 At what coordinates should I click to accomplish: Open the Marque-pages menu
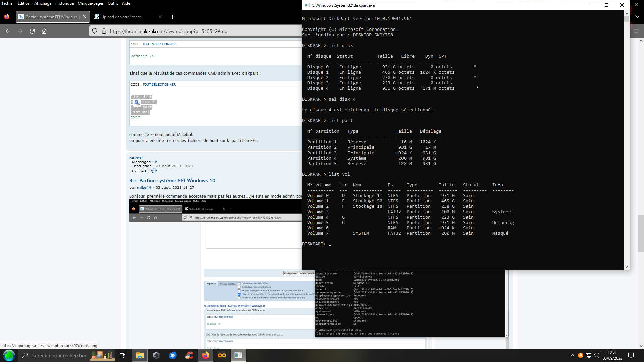[91, 3]
